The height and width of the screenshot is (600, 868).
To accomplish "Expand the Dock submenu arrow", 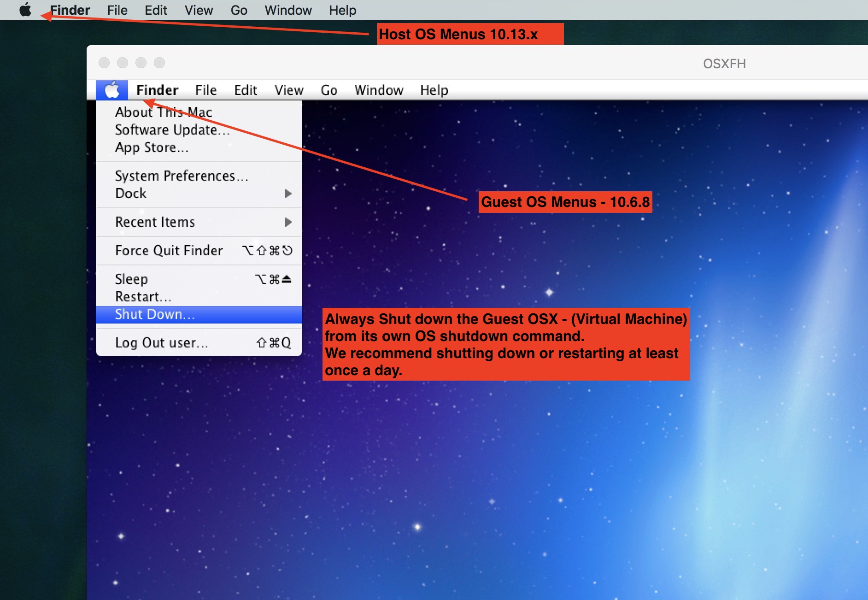I will (288, 194).
